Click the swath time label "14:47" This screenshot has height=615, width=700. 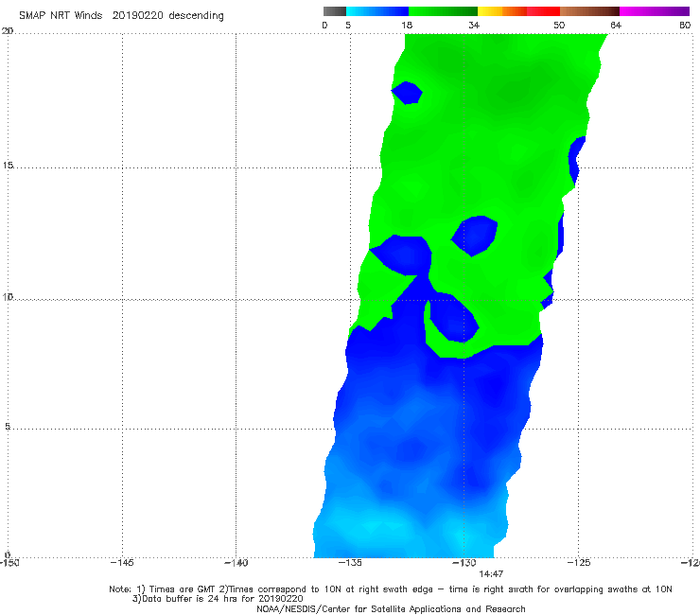point(491,574)
